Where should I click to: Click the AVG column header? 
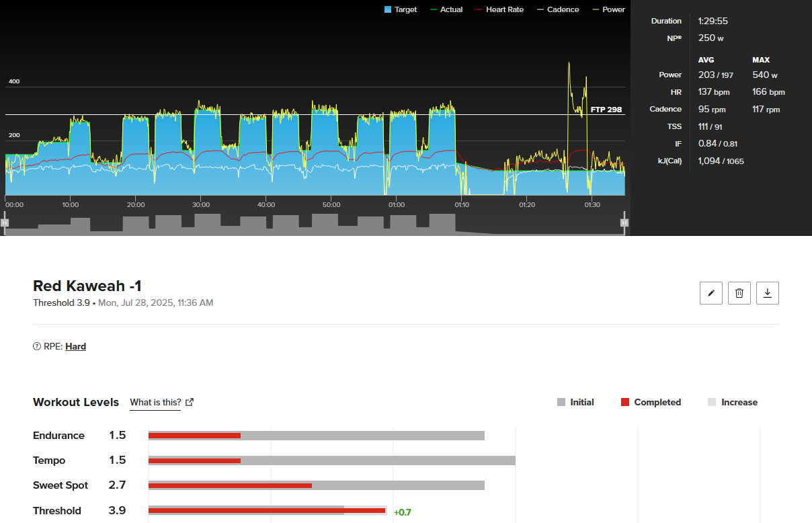[706, 60]
